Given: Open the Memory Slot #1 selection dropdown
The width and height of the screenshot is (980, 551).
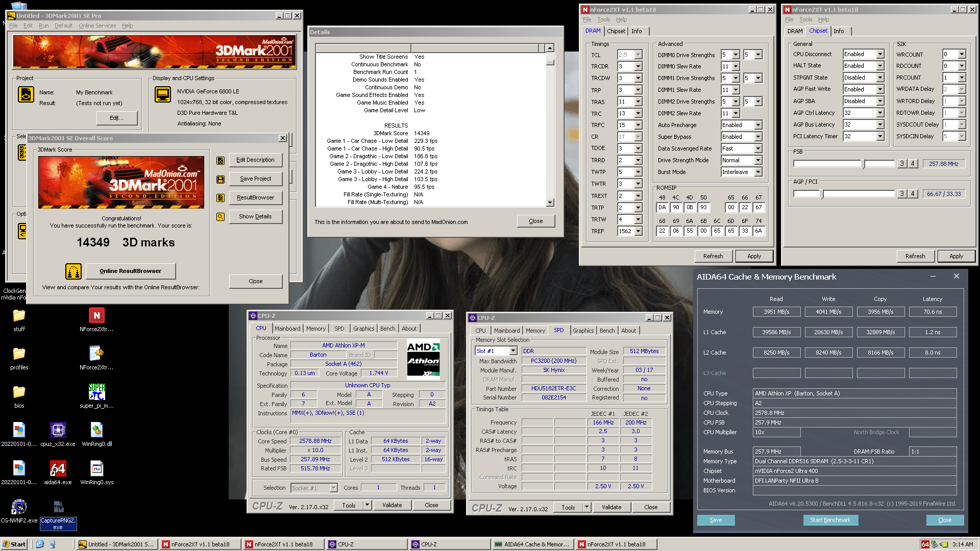Looking at the screenshot, I should (513, 350).
